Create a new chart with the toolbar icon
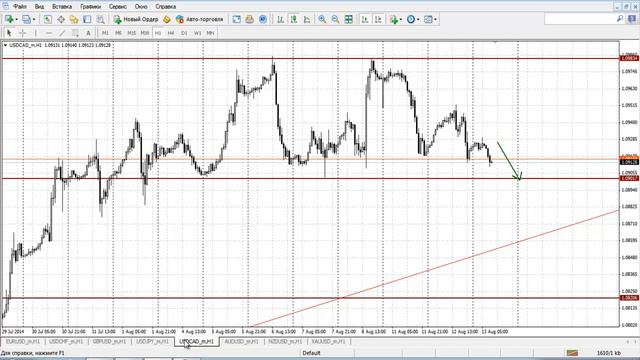 click(x=9, y=19)
